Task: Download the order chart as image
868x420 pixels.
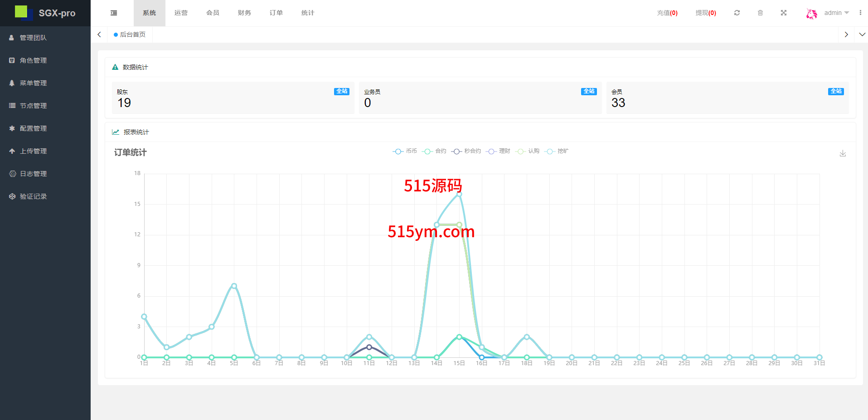Action: 843,153
